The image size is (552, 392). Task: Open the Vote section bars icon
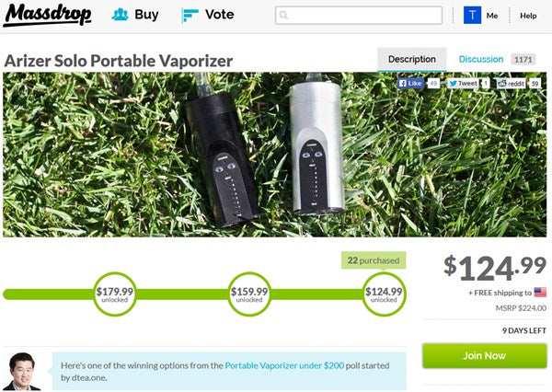[x=190, y=15]
